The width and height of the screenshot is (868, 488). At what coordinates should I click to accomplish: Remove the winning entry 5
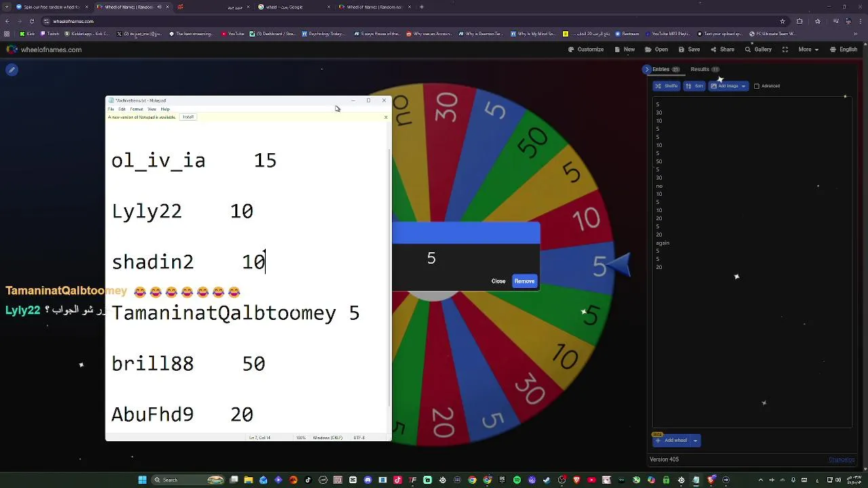pos(524,281)
